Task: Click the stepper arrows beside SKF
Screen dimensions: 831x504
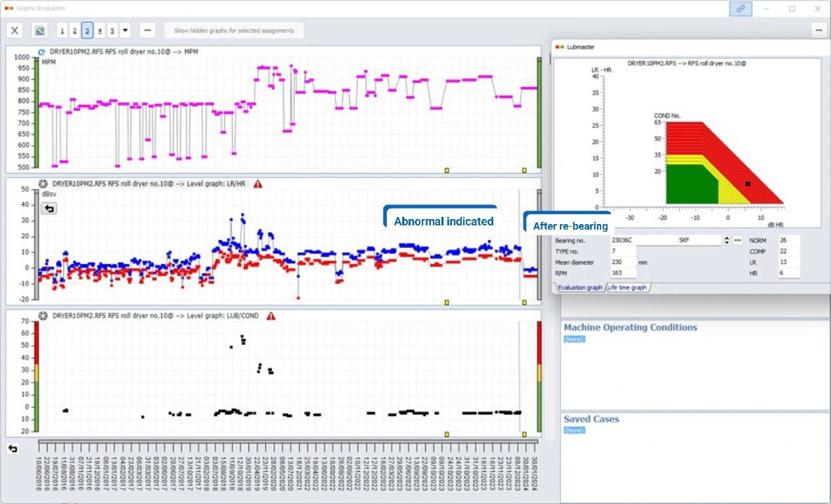Action: pyautogui.click(x=727, y=240)
